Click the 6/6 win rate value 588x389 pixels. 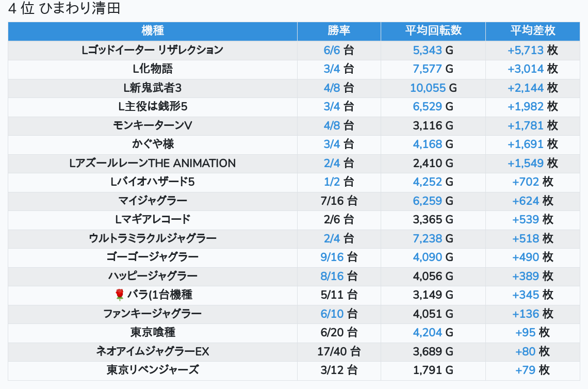332,50
